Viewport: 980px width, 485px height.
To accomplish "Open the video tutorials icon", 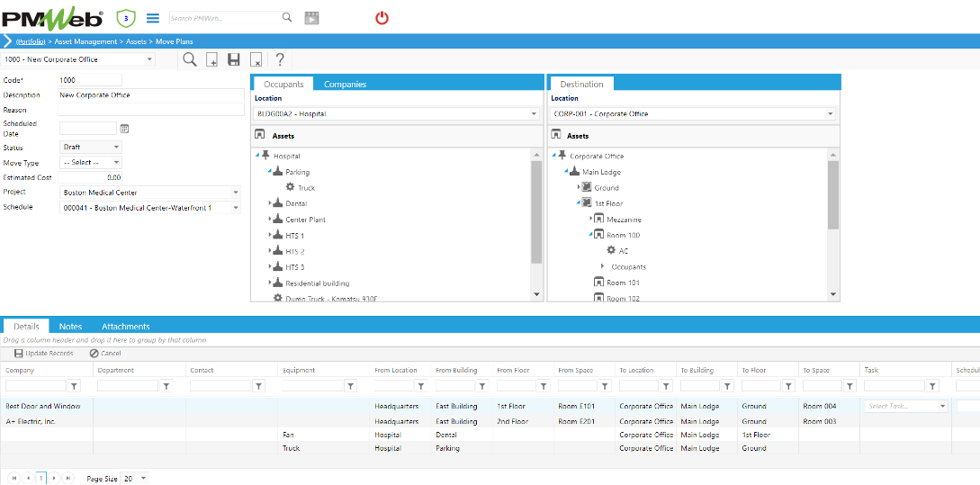I will coord(312,17).
